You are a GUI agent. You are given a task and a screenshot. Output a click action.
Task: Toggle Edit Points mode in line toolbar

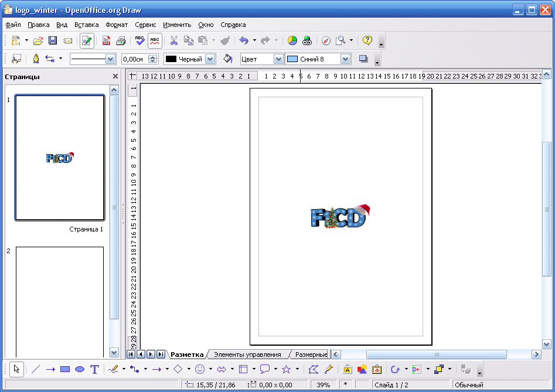tap(16, 59)
